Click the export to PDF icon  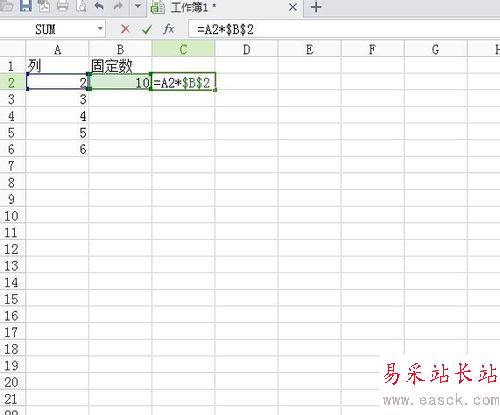click(44, 6)
